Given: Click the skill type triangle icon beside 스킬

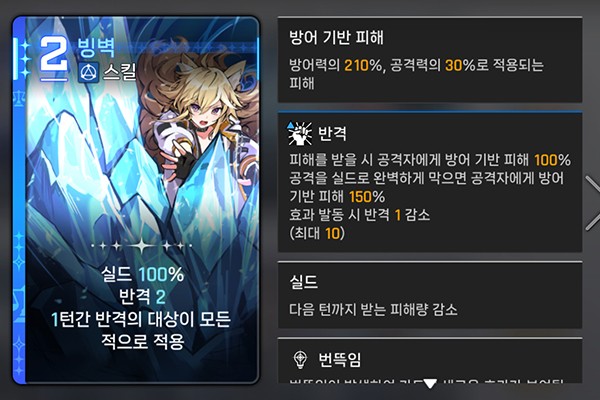Looking at the screenshot, I should pos(89,72).
